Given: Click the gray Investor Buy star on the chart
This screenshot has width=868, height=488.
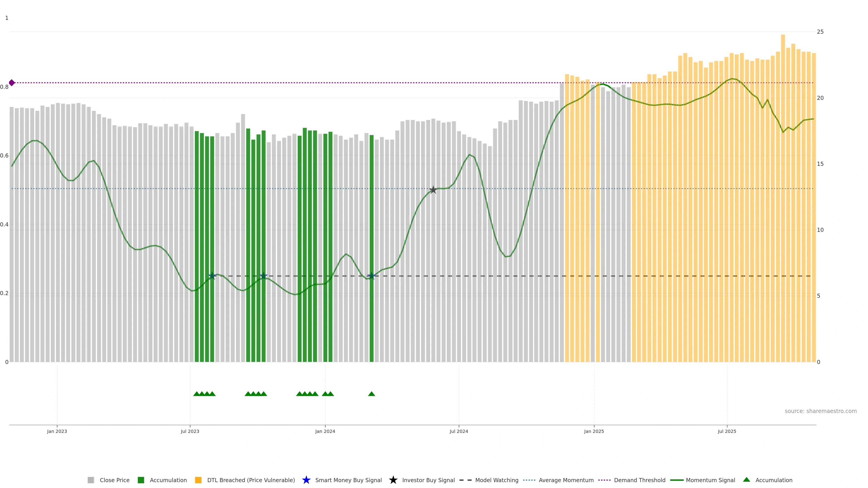Looking at the screenshot, I should (433, 190).
